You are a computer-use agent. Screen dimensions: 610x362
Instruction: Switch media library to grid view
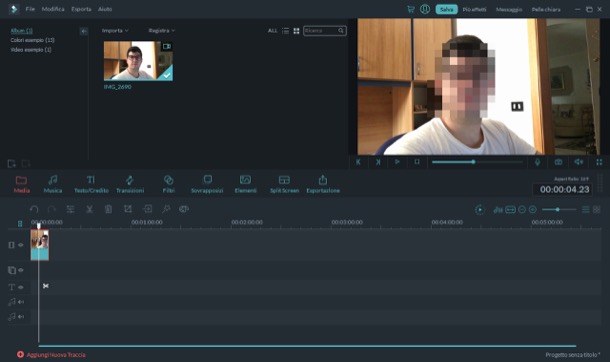point(296,31)
